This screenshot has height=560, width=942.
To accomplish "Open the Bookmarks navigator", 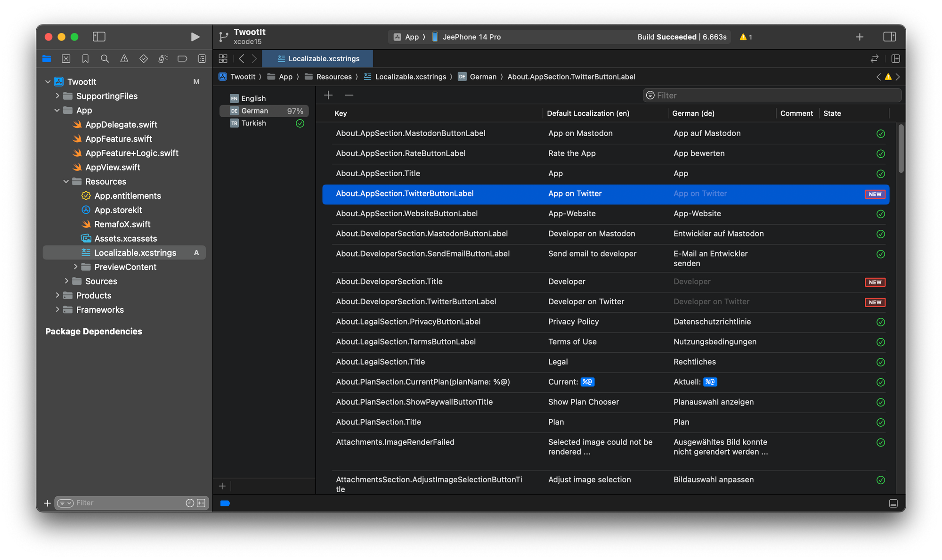I will point(85,58).
